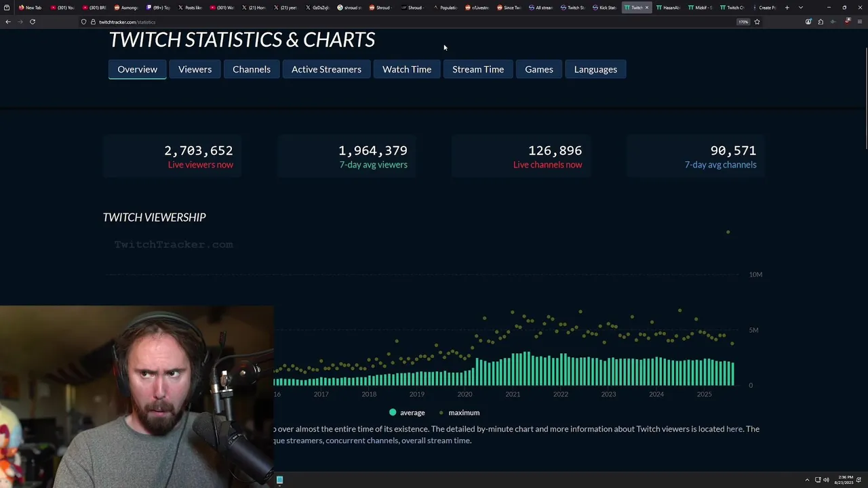Switch to the 'shroud st' Google tab

350,7
